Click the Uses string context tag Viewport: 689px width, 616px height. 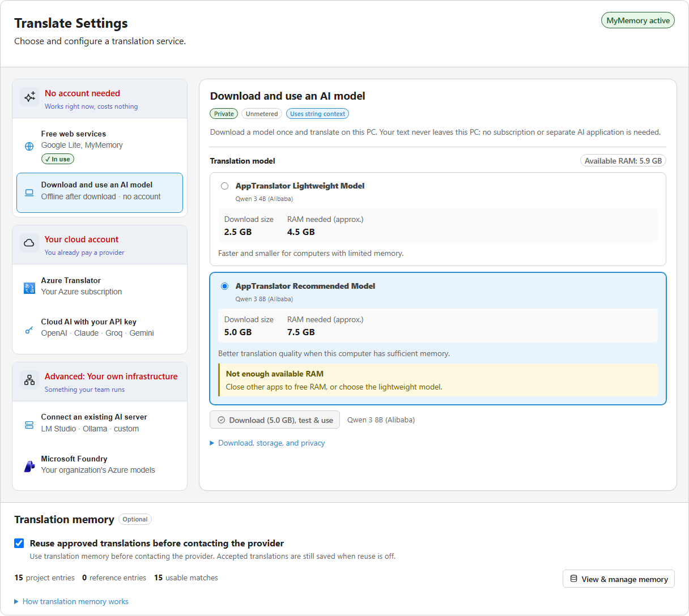(318, 114)
